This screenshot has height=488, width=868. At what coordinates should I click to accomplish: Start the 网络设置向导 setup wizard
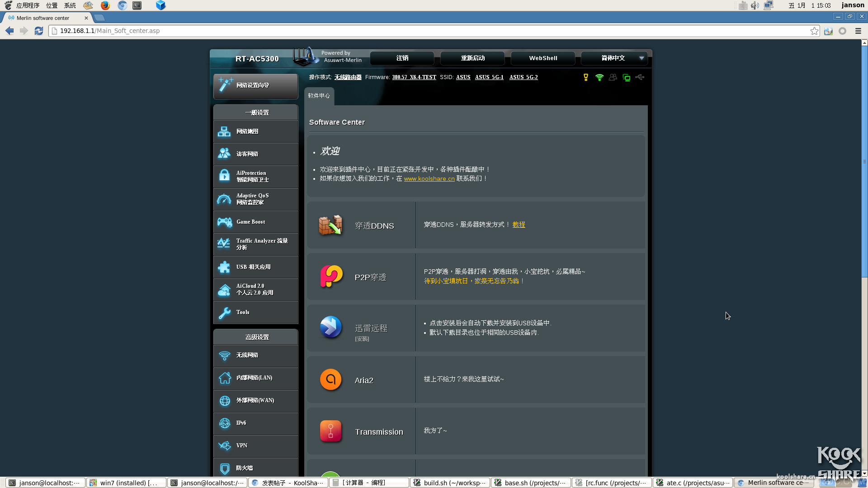tap(256, 86)
